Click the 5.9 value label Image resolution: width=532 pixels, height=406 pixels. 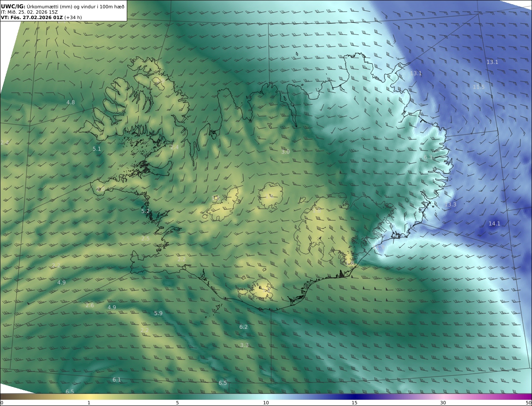click(x=158, y=313)
